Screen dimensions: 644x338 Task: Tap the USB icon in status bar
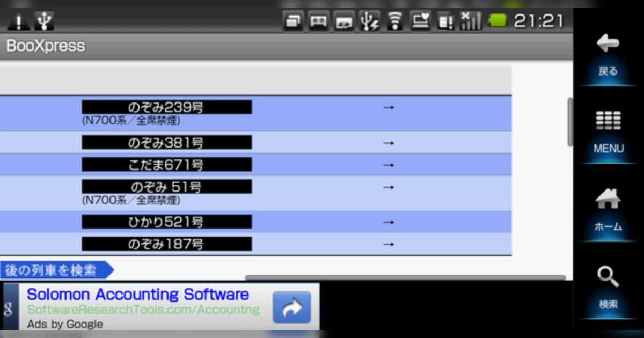click(x=44, y=21)
